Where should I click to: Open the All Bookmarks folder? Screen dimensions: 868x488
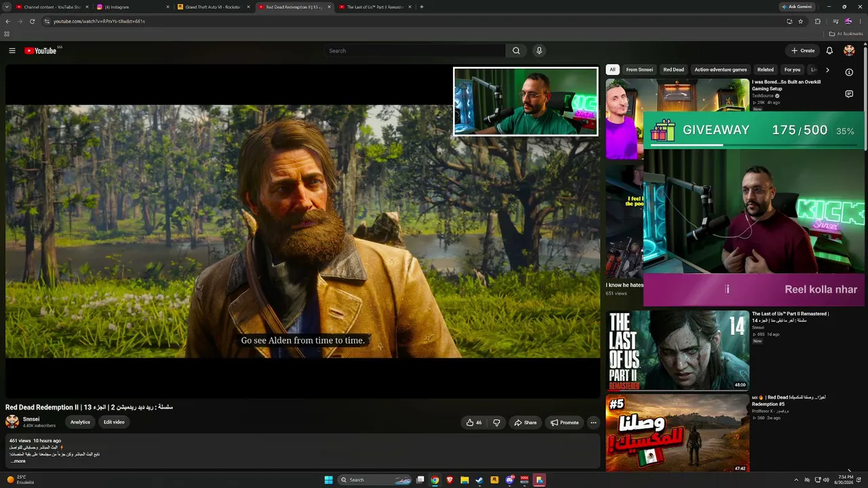click(x=846, y=34)
